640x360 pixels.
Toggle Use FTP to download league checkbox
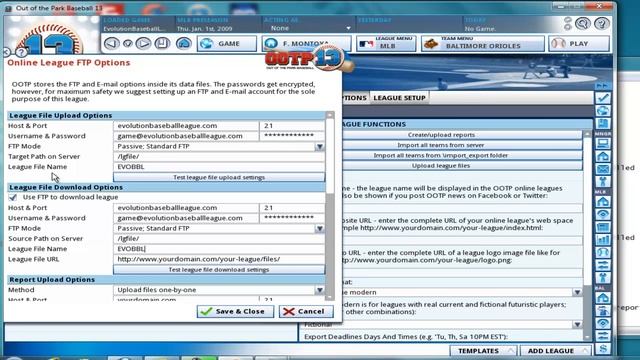[13, 197]
